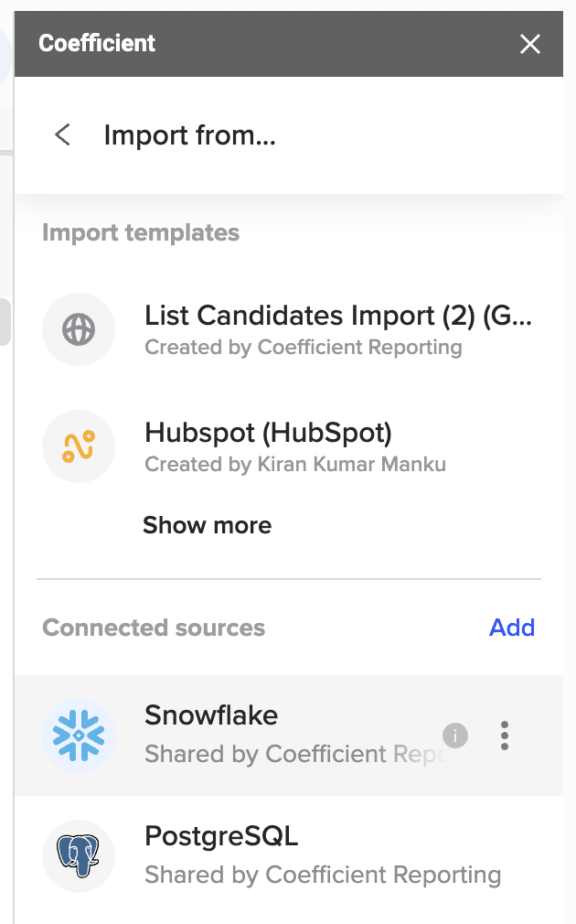The image size is (576, 924).
Task: Click the globe icon for List Candidates Import
Action: click(79, 329)
